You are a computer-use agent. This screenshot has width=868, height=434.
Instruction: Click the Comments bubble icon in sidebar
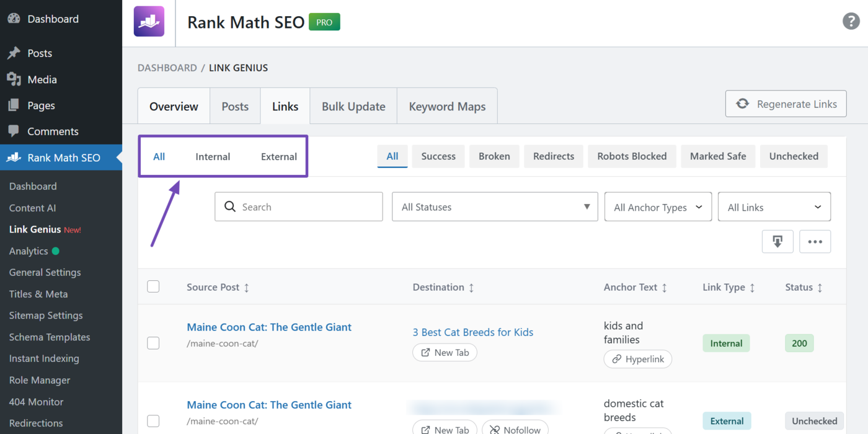coord(14,131)
